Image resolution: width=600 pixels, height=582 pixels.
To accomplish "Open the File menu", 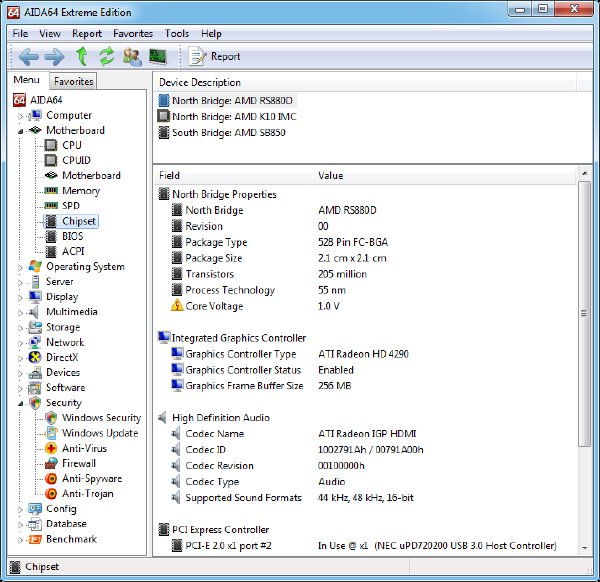I will 20,34.
